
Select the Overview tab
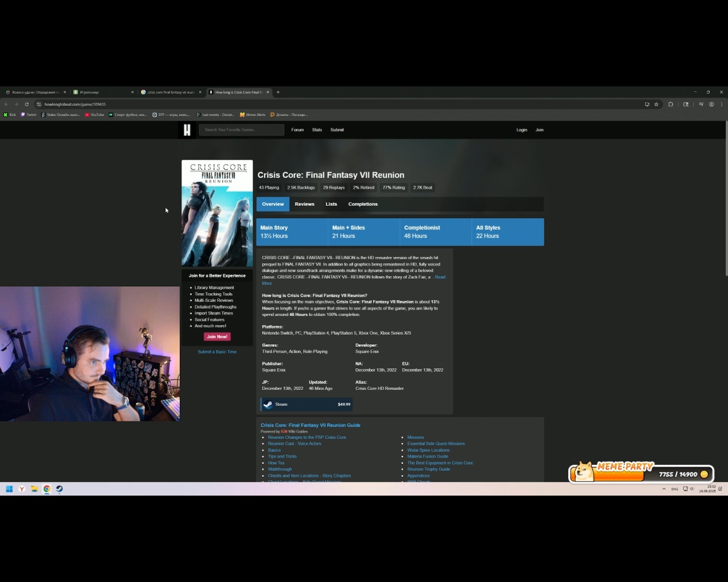click(x=273, y=204)
